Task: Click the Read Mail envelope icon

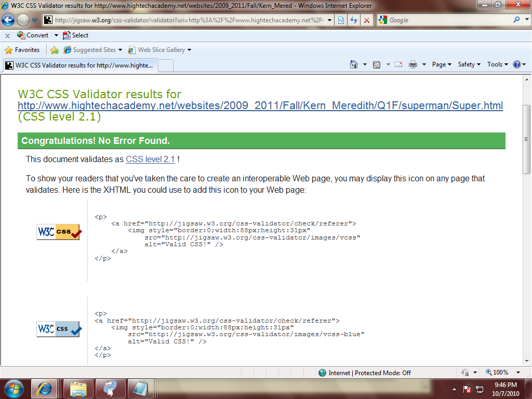Action: point(398,64)
